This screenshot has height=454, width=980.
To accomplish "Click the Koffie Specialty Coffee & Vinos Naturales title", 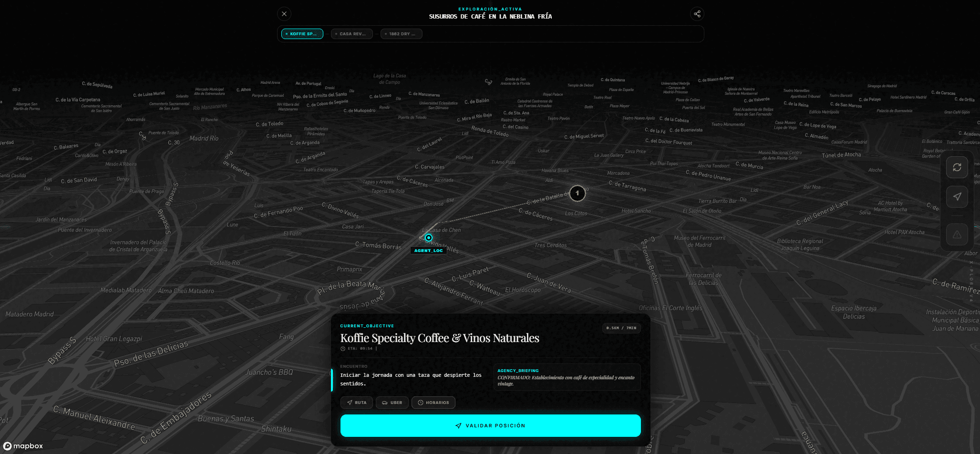I will coord(440,338).
